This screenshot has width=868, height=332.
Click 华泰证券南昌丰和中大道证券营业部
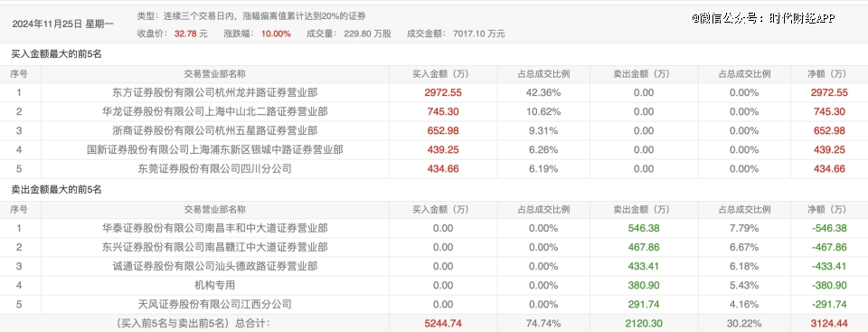click(x=215, y=228)
